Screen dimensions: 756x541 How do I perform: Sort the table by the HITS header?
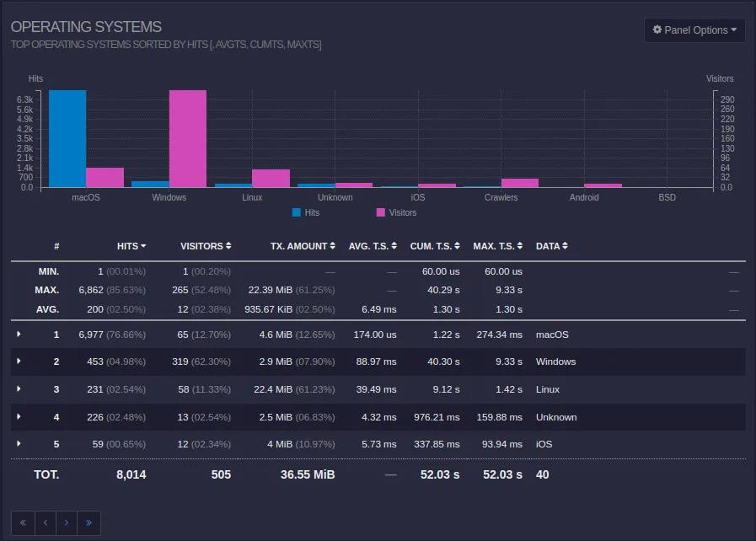(x=127, y=246)
